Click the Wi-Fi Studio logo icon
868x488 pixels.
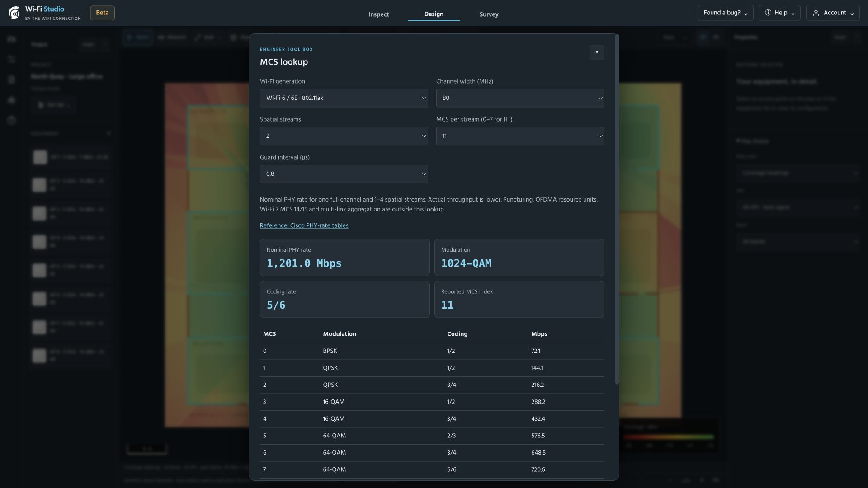14,13
